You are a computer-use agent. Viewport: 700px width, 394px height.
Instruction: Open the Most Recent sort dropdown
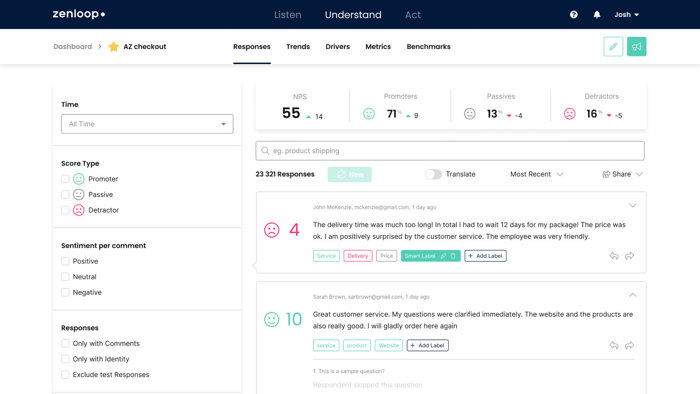pyautogui.click(x=536, y=174)
